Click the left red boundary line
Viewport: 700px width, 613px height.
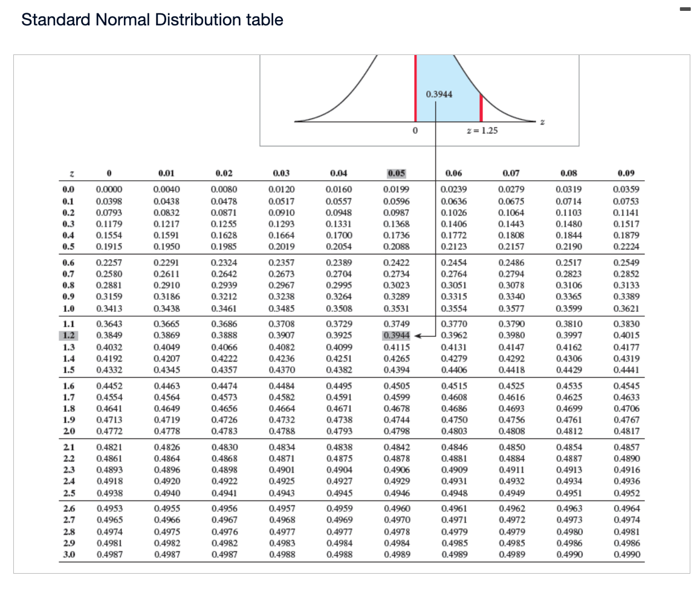(415, 91)
